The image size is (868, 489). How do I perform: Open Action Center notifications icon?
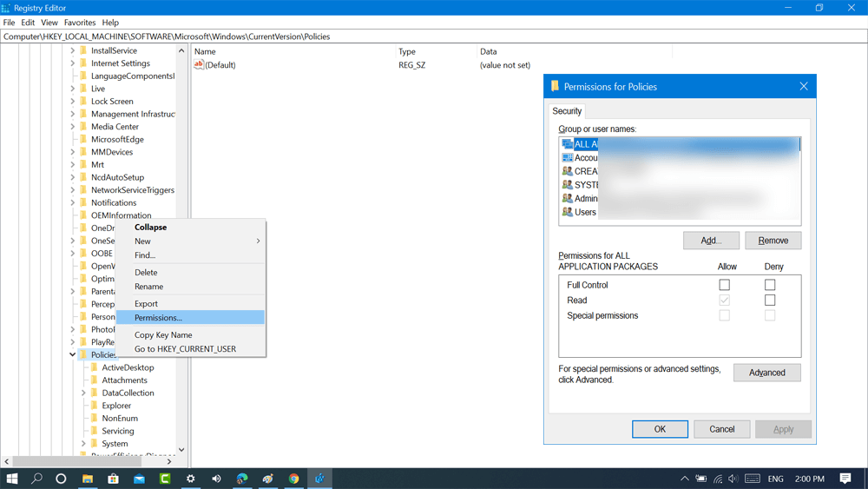tap(845, 479)
